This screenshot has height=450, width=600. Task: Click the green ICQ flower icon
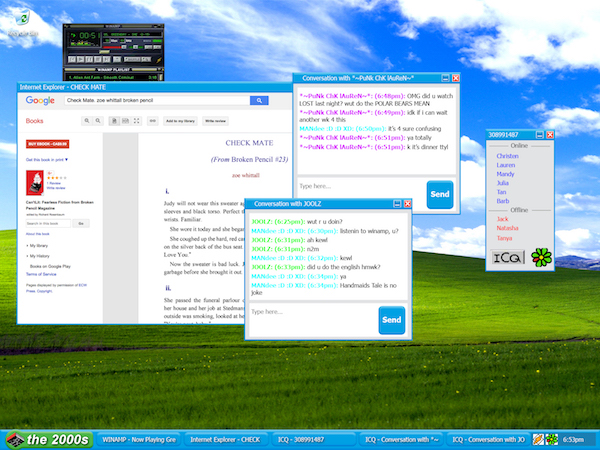click(x=541, y=257)
